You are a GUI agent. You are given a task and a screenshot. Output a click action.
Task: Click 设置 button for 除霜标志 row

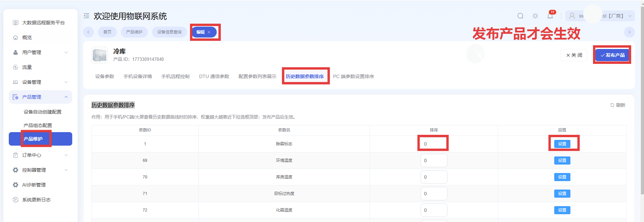pos(562,144)
